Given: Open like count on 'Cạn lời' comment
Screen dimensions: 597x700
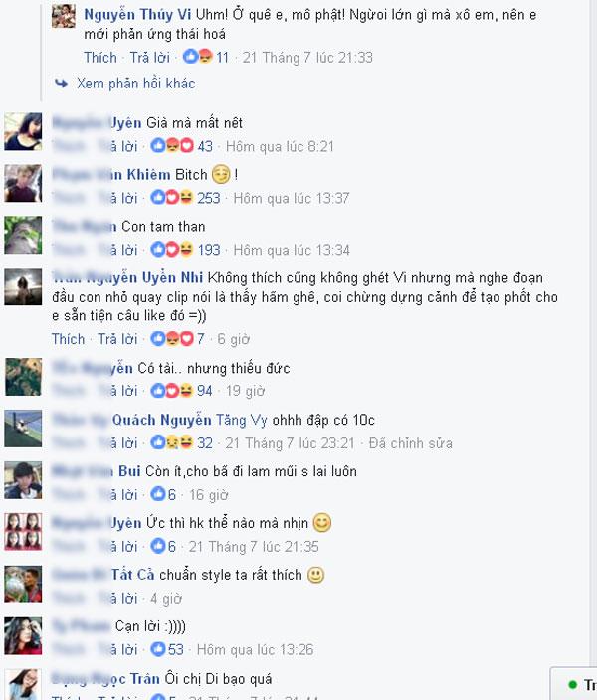Looking at the screenshot, I should [x=167, y=649].
